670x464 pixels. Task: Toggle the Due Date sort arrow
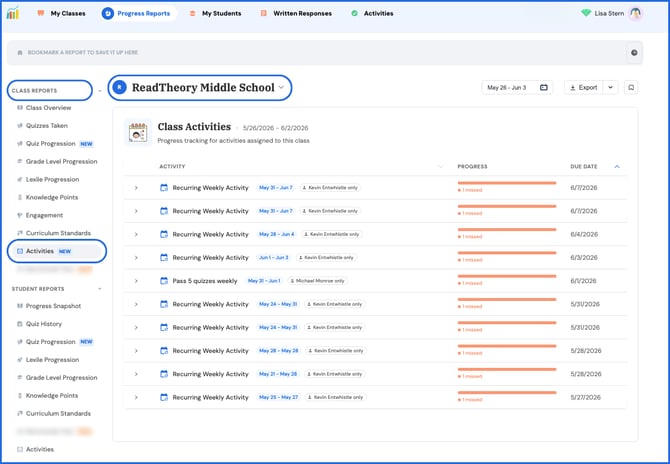coord(617,167)
